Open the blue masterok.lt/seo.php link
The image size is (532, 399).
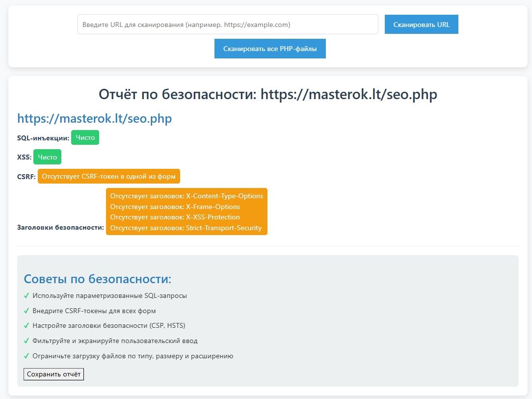tap(94, 119)
